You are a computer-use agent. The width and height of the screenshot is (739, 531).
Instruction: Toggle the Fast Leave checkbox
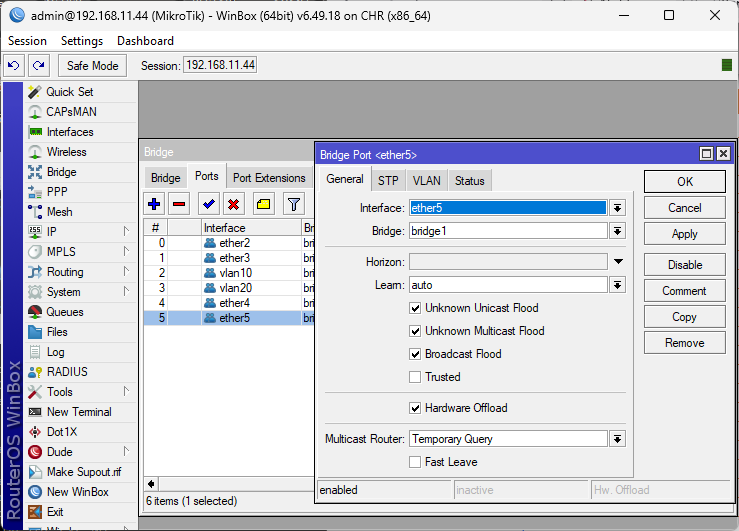click(x=415, y=462)
